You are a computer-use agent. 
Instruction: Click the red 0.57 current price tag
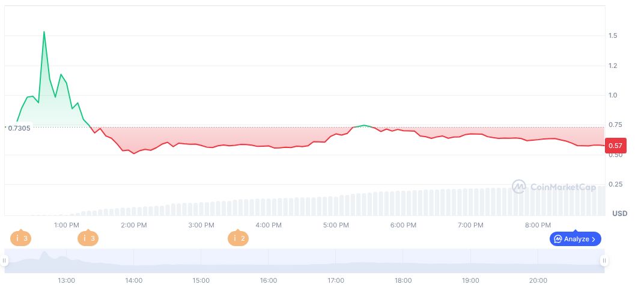click(617, 145)
